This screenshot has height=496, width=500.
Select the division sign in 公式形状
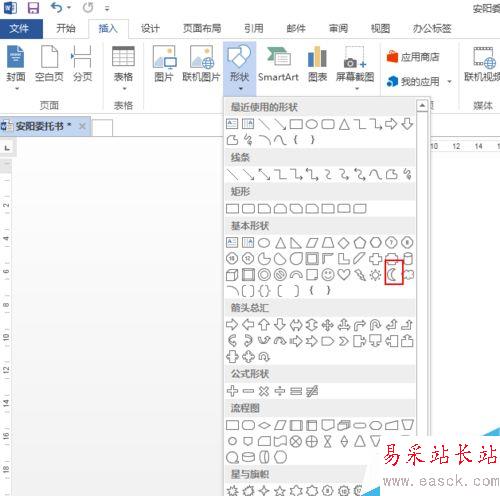(280, 391)
